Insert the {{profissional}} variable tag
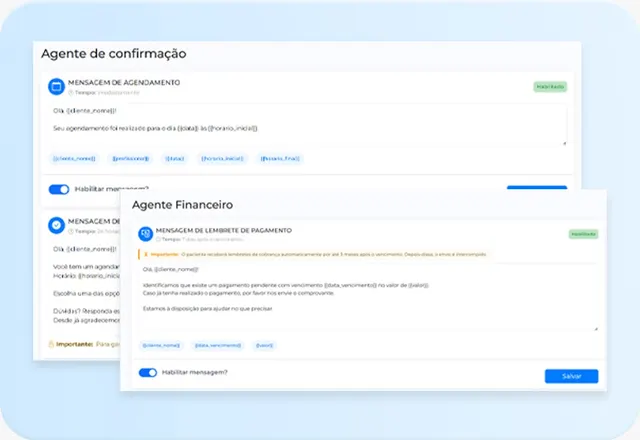Screen dimensions: 640x440 (131, 158)
